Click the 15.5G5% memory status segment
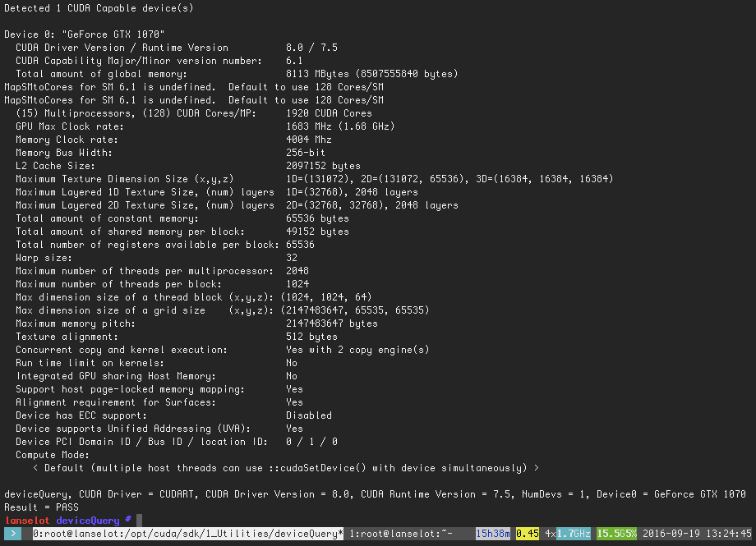 coord(616,534)
